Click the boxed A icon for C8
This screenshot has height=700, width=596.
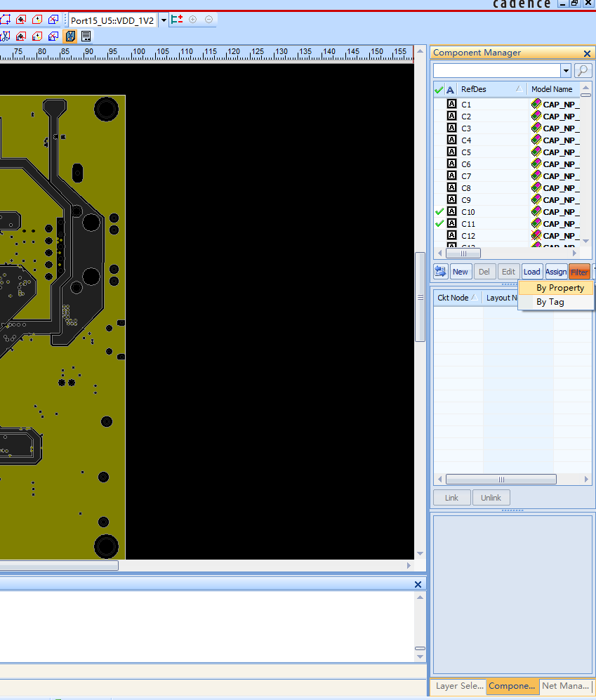pyautogui.click(x=452, y=187)
